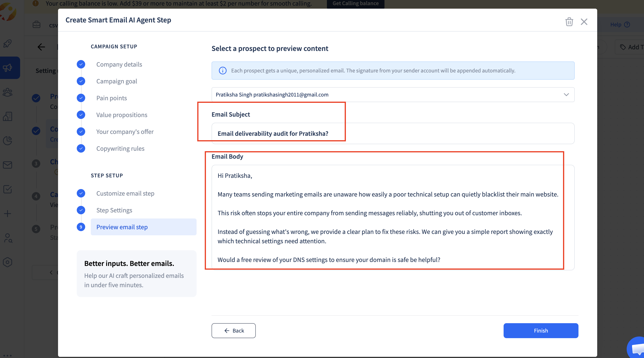Screen dimensions: 644x358
Task: Click the Pain points checkmark circle
Action: point(81,98)
